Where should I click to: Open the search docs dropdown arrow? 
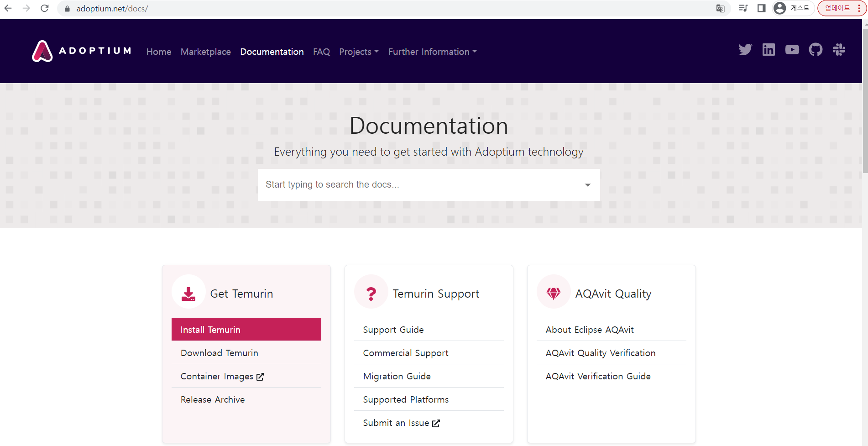coord(587,184)
